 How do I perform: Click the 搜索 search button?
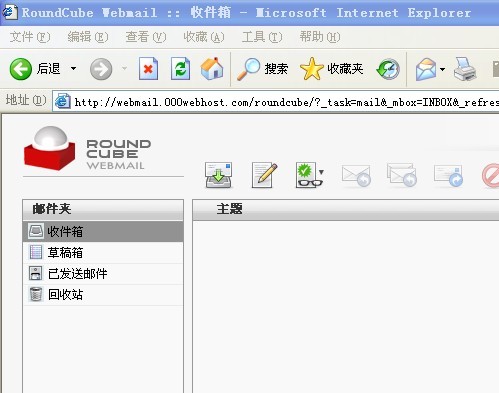click(263, 69)
